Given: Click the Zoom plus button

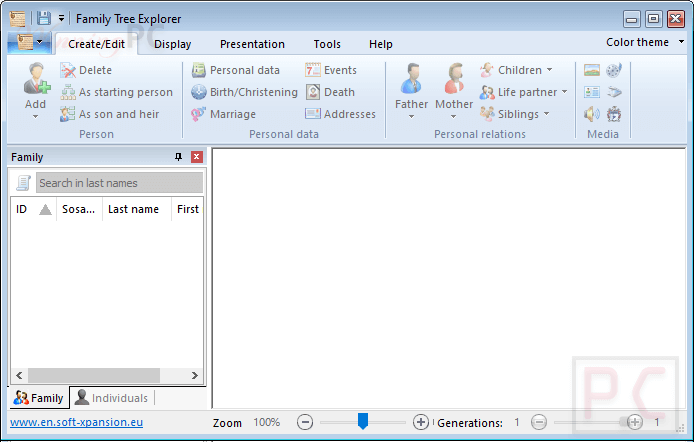Looking at the screenshot, I should coord(421,422).
